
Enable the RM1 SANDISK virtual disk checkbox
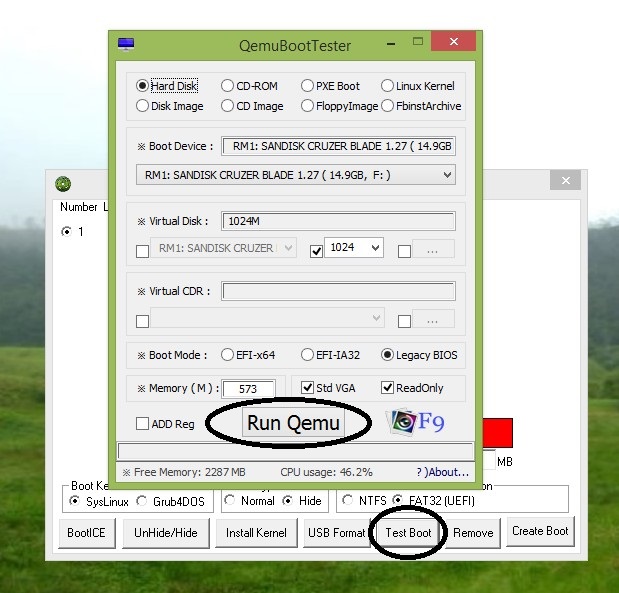[x=142, y=251]
